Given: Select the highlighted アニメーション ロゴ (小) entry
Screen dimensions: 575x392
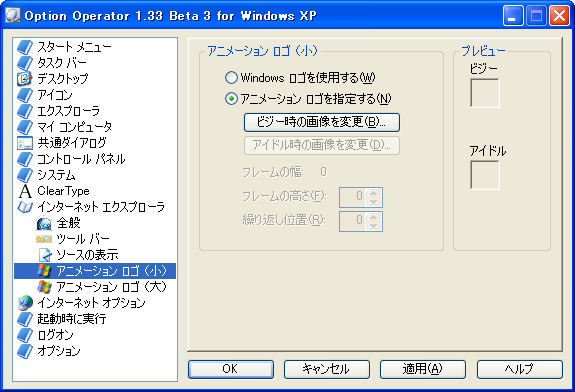Looking at the screenshot, I should (111, 271).
